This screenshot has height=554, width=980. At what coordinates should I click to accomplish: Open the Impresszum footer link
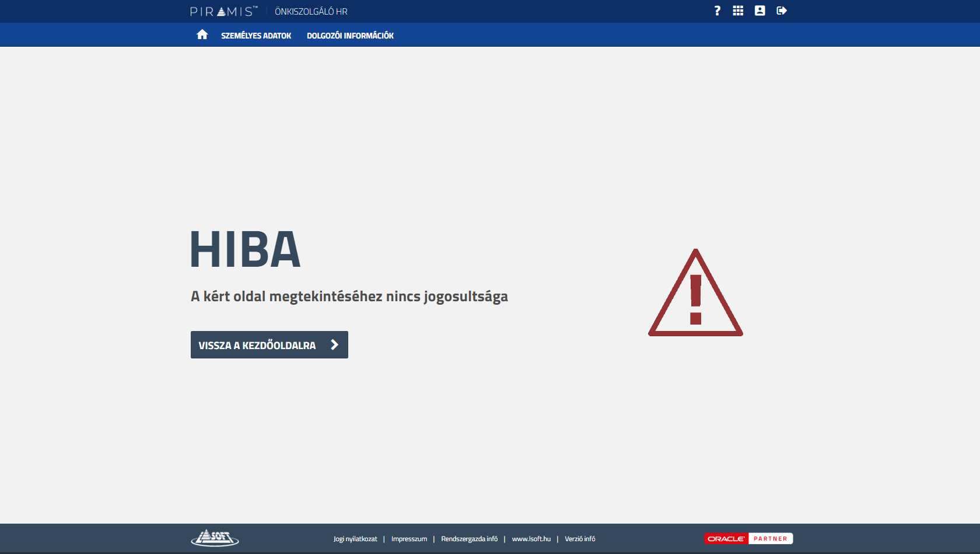click(x=409, y=539)
